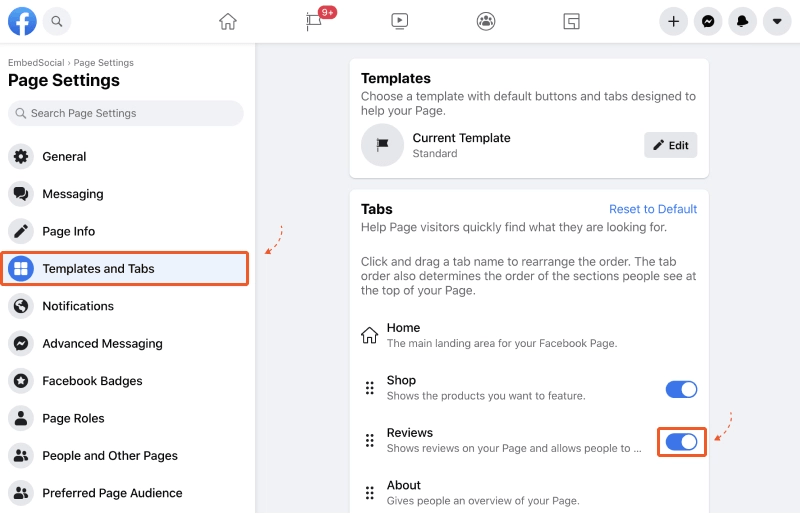This screenshot has width=800, height=514.
Task: Expand the account dropdown arrow
Action: click(777, 21)
